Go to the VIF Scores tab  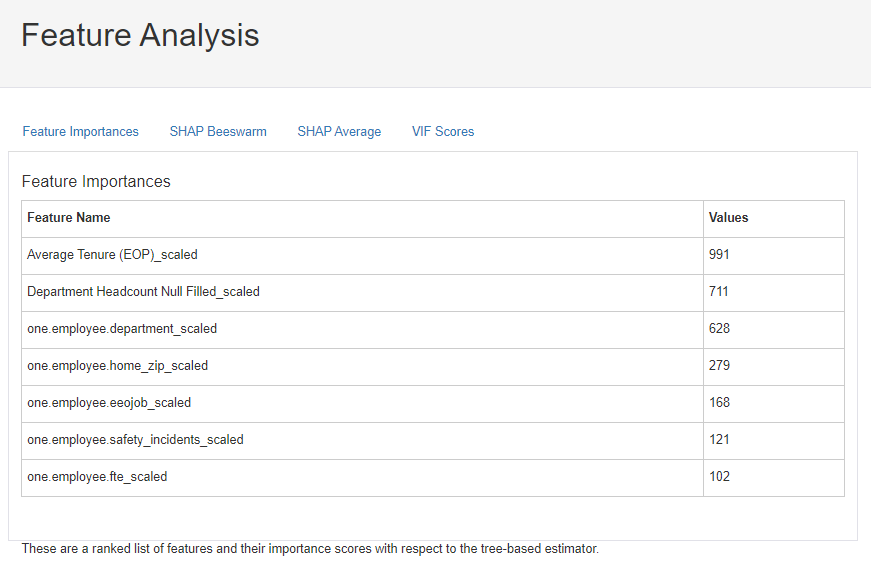pos(443,131)
